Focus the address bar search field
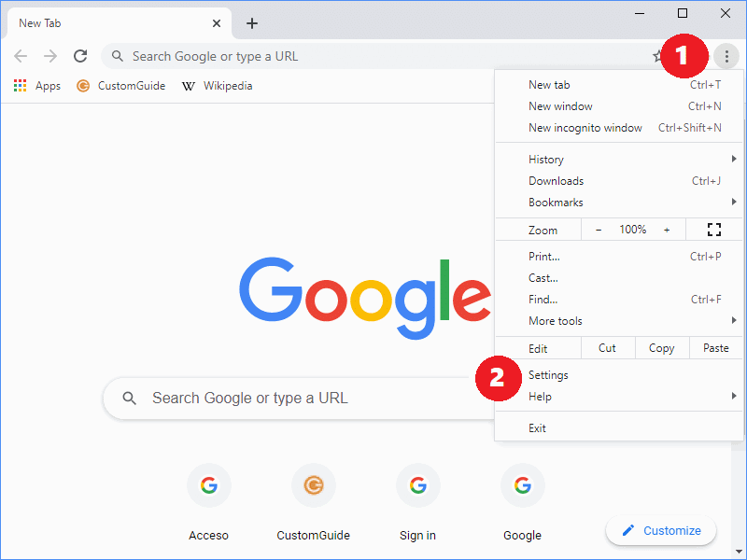The height and width of the screenshot is (560, 747). point(381,56)
